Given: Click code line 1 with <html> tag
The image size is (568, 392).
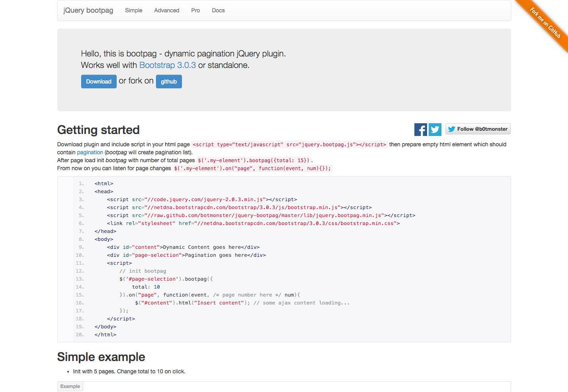Looking at the screenshot, I should (x=104, y=184).
